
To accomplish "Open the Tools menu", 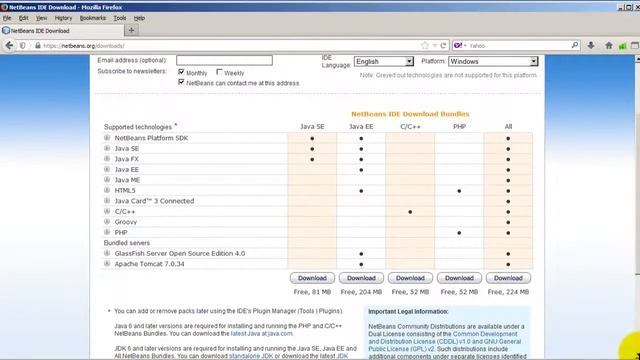I will [x=120, y=18].
